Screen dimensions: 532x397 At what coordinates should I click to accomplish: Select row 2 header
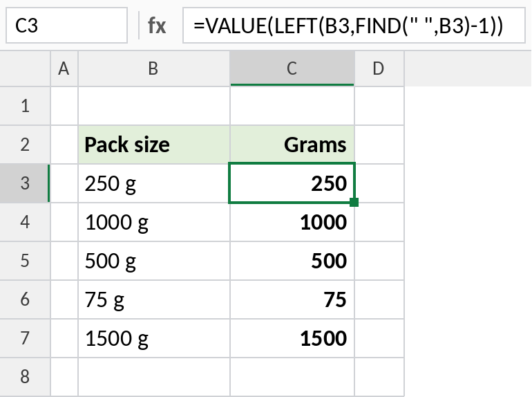tap(25, 145)
